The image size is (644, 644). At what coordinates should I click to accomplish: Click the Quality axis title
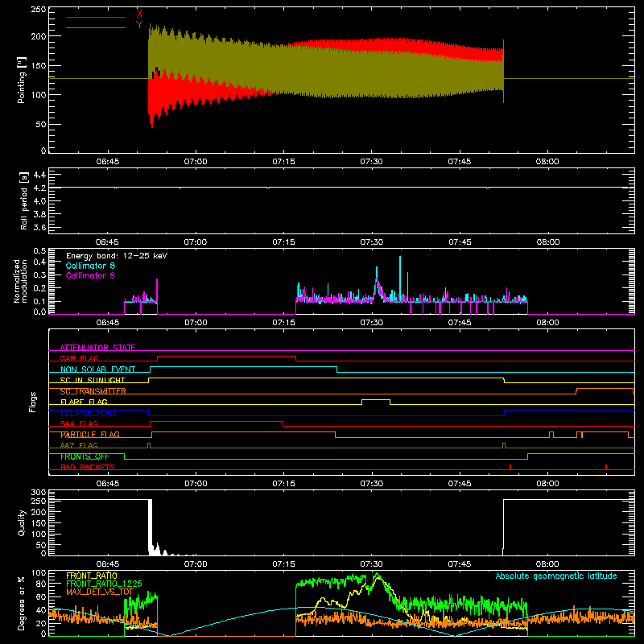click(x=22, y=522)
